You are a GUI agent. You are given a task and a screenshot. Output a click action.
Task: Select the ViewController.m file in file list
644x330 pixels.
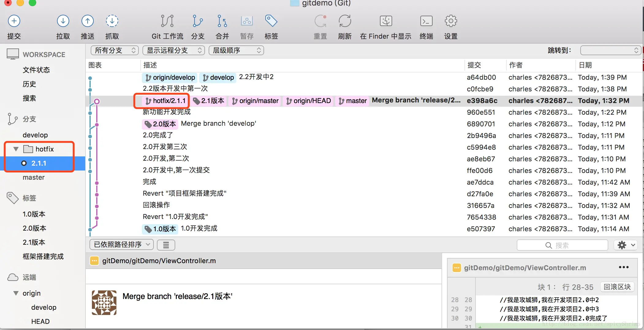point(264,261)
